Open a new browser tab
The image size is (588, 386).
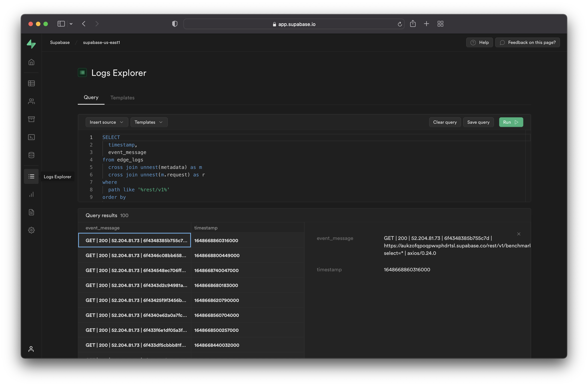pyautogui.click(x=426, y=24)
